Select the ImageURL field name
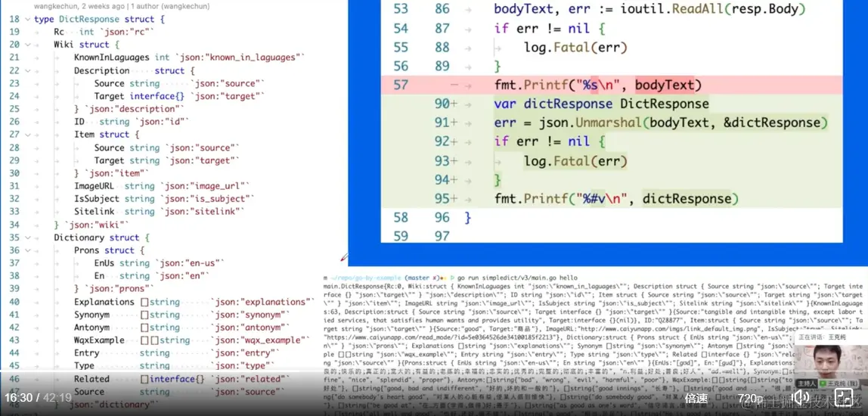This screenshot has width=868, height=416. (94, 186)
